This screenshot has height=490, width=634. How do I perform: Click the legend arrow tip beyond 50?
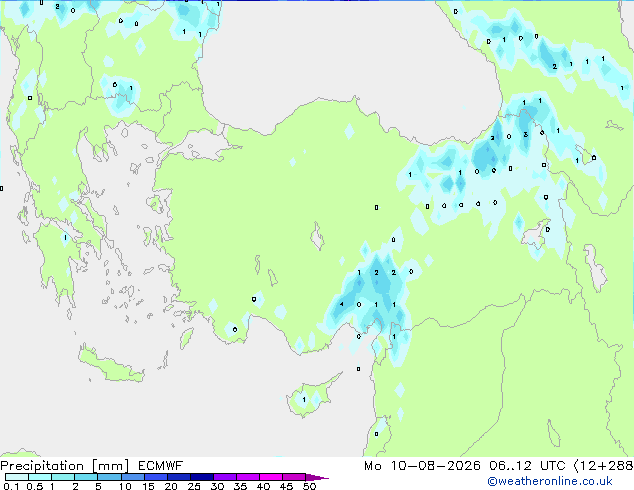[318, 477]
